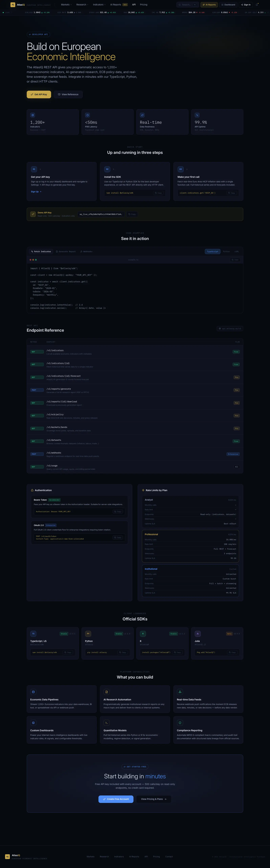Copy the example.ts code block
This screenshot has width=270, height=868.
click(235, 260)
